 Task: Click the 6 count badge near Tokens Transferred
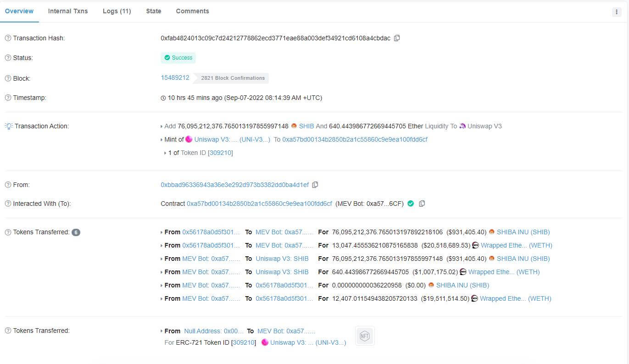point(76,232)
